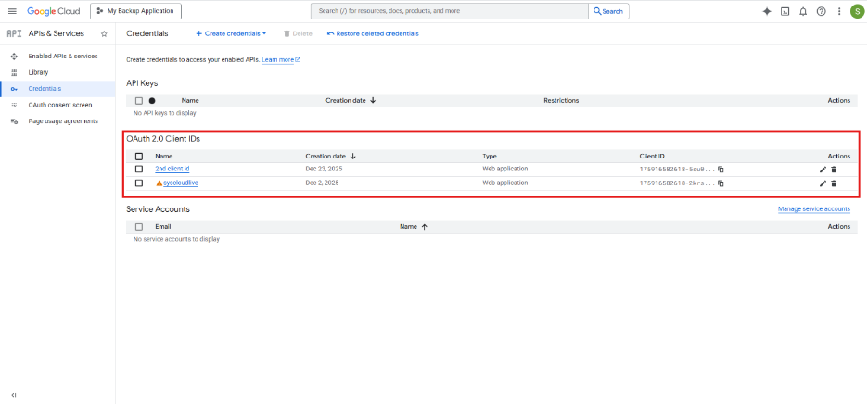Select the 2nd client id checkbox
This screenshot has height=404, width=868.
tap(139, 170)
